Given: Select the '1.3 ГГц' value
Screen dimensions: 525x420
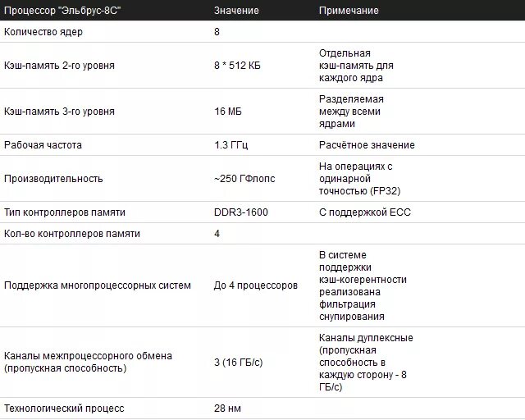Looking at the screenshot, I should [x=231, y=144].
